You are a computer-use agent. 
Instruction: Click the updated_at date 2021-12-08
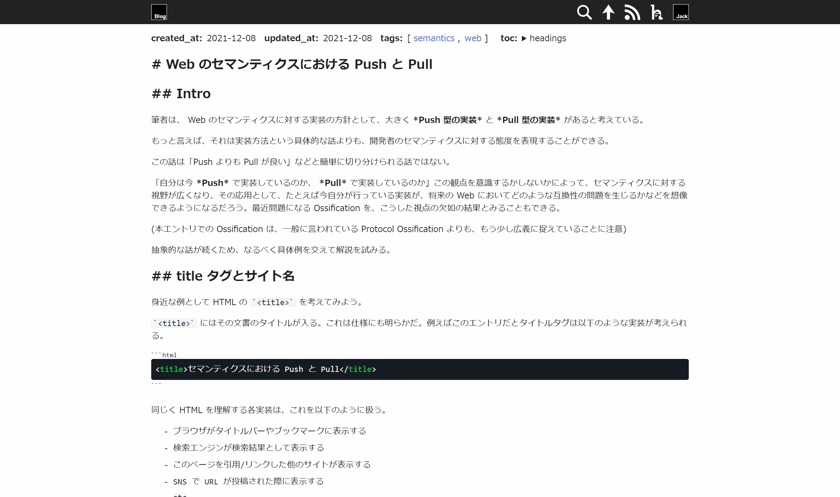click(x=347, y=38)
